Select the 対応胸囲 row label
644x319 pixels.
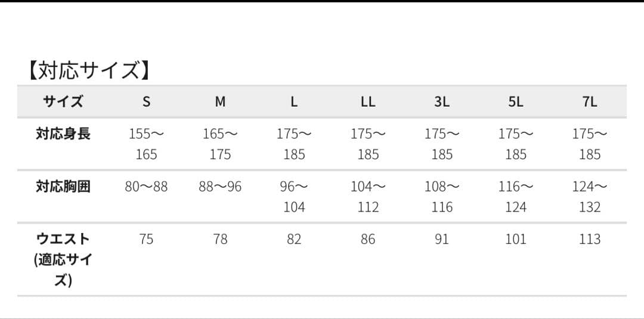63,186
